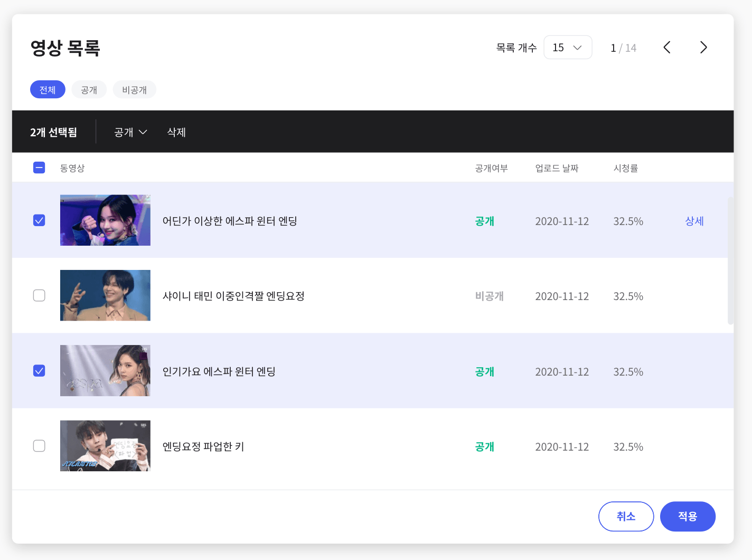
Task: Check the 엔딩요정 파업한 키 video
Action: pos(39,446)
